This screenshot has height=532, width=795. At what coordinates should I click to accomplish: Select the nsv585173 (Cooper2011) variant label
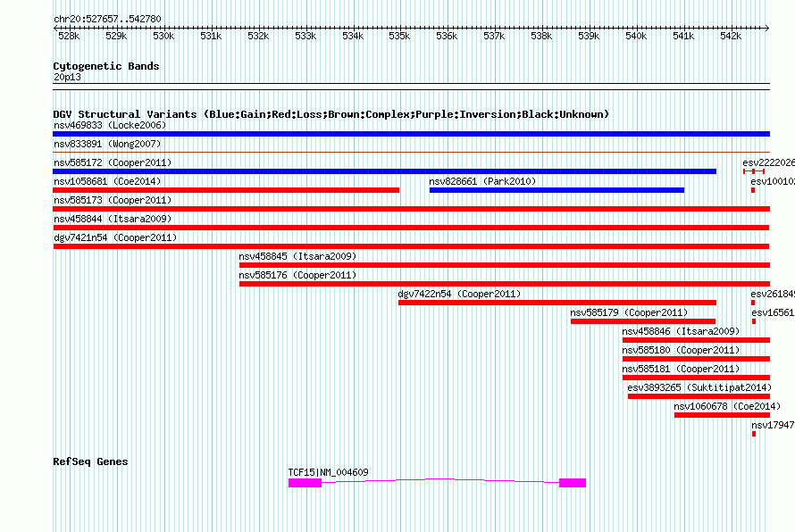click(x=113, y=200)
